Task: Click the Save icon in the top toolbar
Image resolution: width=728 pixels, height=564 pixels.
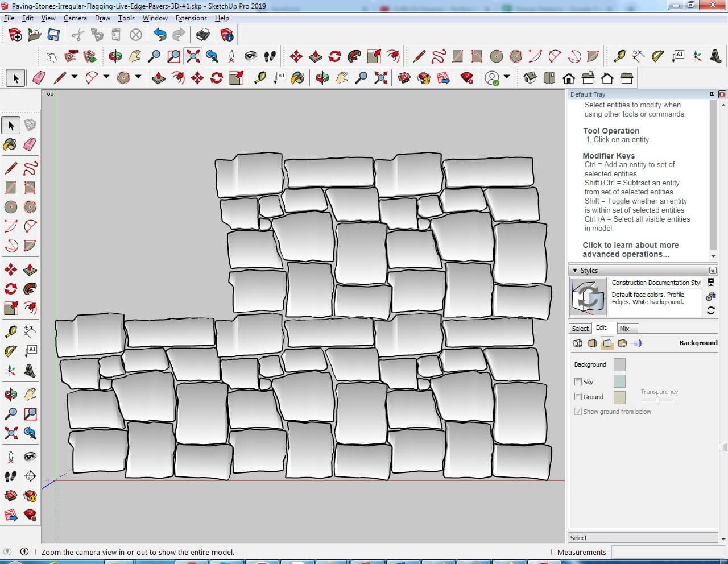Action: (x=53, y=35)
